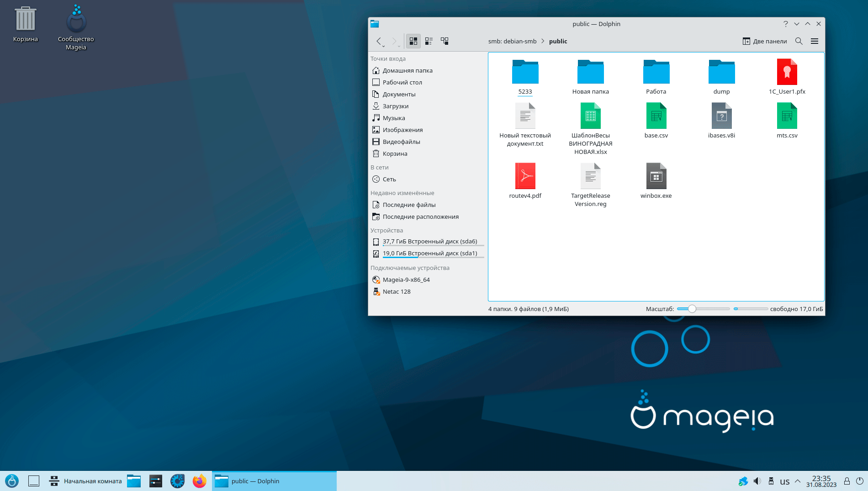The height and width of the screenshot is (491, 868).
Task: Select the routev4.pdf file icon
Action: (x=525, y=176)
